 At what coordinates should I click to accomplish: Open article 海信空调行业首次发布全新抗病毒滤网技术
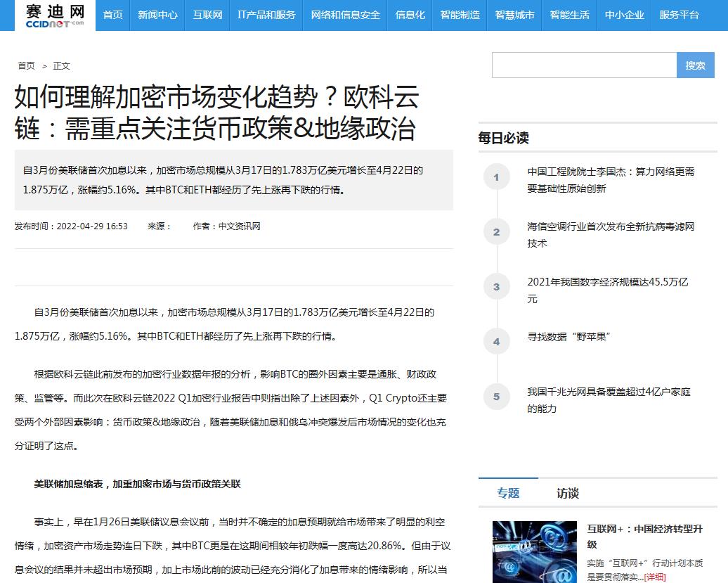coord(611,235)
